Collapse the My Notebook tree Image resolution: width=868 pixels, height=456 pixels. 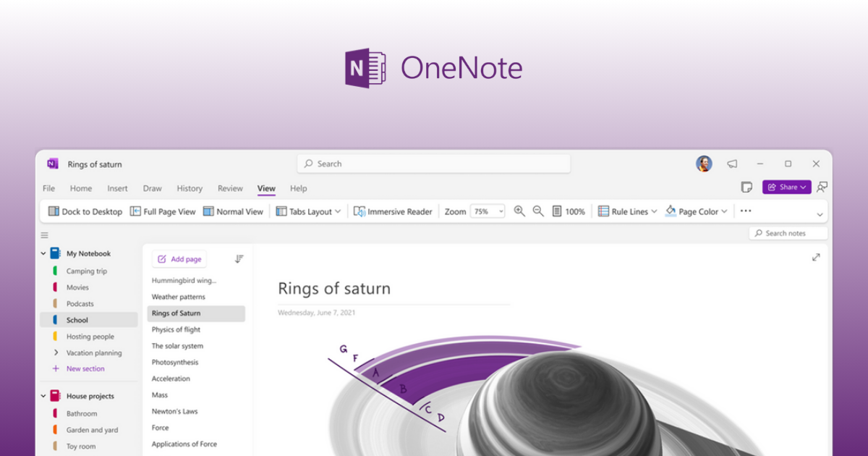pyautogui.click(x=43, y=254)
